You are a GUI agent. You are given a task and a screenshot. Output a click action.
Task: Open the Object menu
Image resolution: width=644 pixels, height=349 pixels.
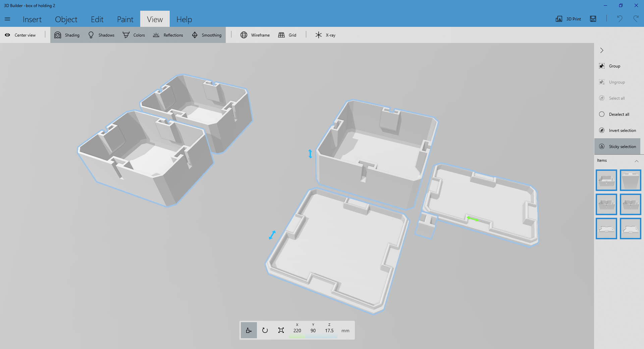(x=66, y=19)
